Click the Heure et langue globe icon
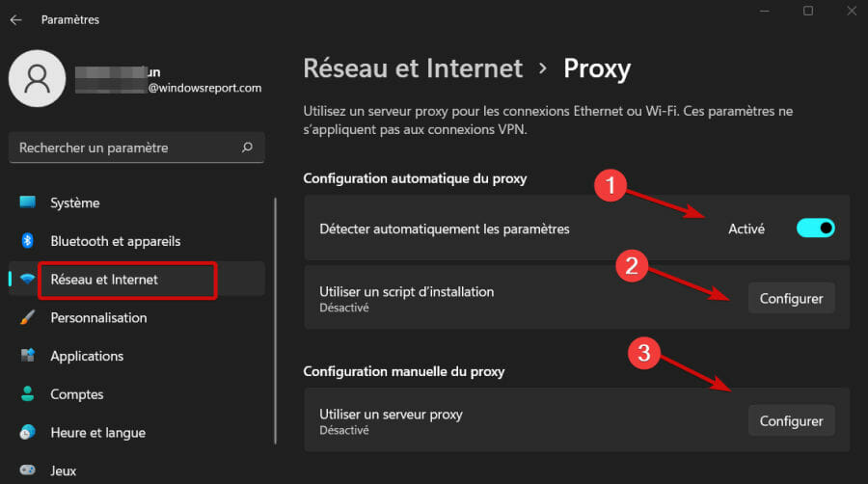 [x=27, y=432]
